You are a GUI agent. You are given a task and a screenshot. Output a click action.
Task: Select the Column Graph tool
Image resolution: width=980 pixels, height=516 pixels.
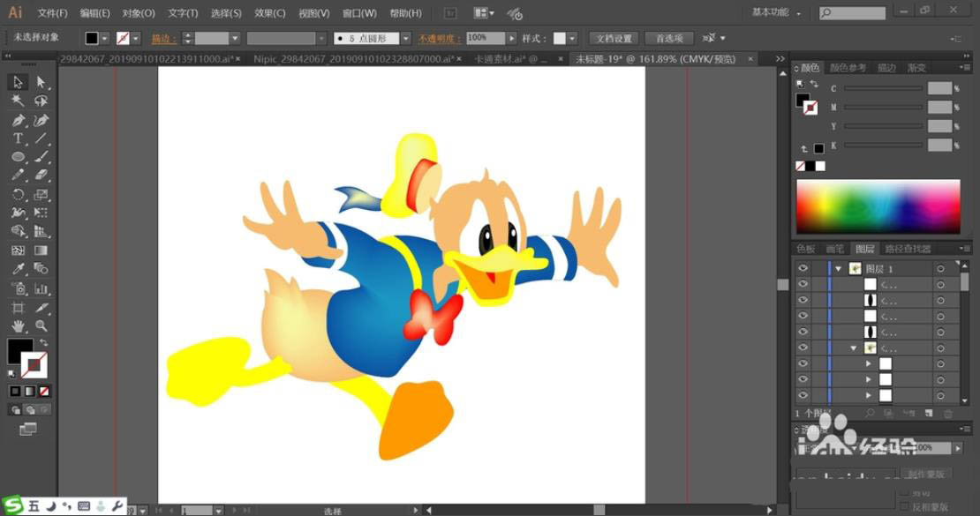41,288
